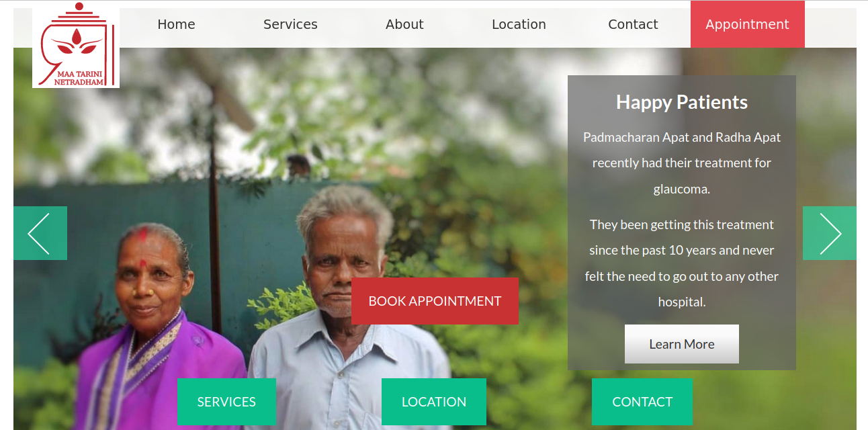The image size is (868, 430).
Task: Go to previous slide with left arrow
Action: point(40,233)
